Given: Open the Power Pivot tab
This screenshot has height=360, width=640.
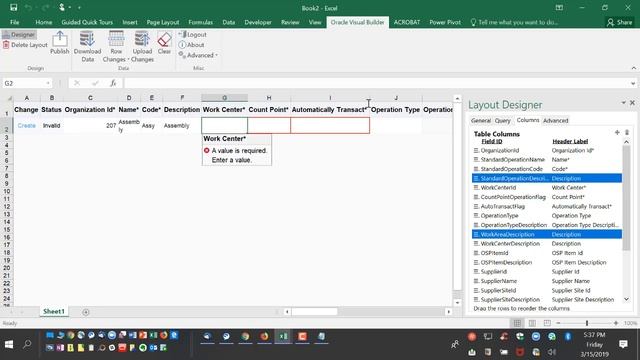Looking at the screenshot, I should click(x=445, y=22).
